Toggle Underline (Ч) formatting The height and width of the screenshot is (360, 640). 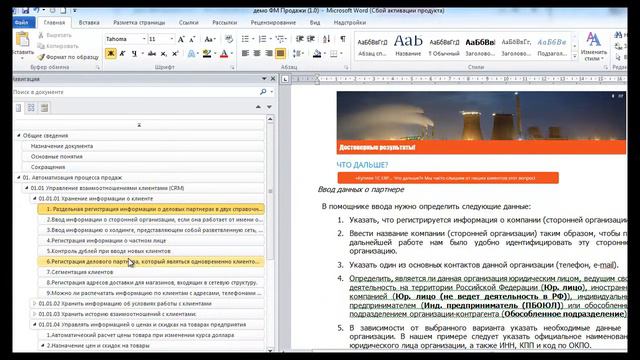coord(133,53)
